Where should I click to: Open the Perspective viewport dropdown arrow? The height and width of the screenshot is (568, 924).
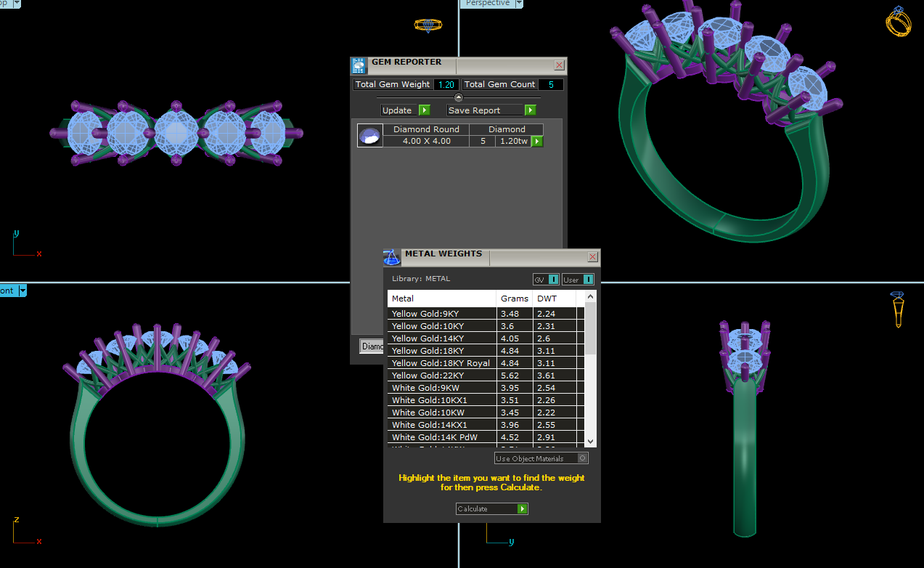click(x=519, y=4)
